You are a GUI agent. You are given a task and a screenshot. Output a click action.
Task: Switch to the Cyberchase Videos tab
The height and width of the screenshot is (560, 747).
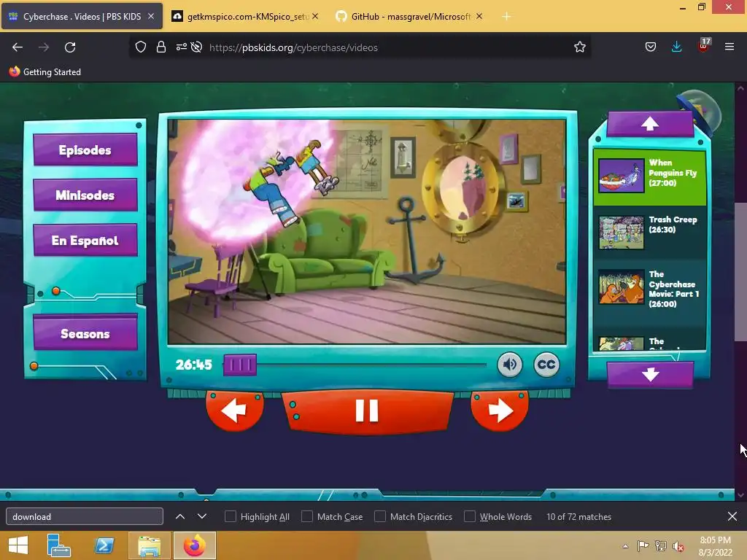point(82,17)
